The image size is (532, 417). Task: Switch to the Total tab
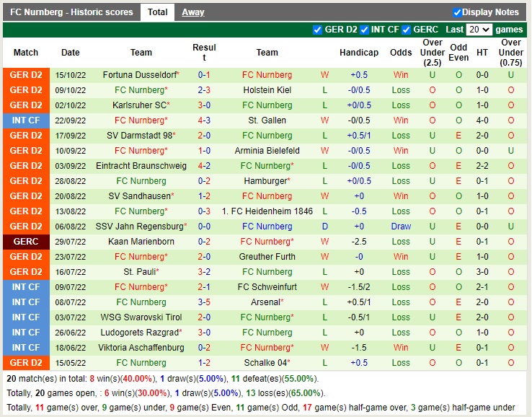[157, 12]
